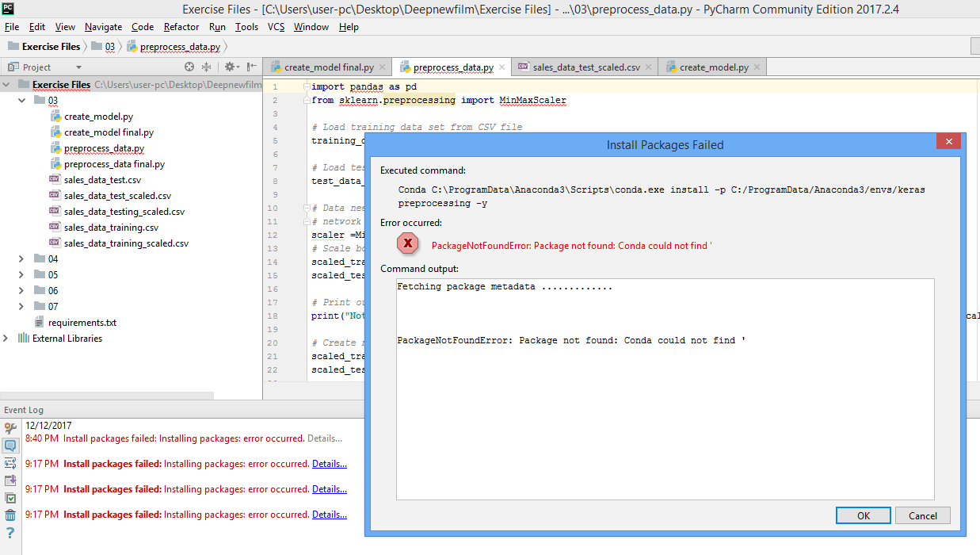Image resolution: width=980 pixels, height=555 pixels.
Task: Open the Run menu
Action: click(x=217, y=27)
